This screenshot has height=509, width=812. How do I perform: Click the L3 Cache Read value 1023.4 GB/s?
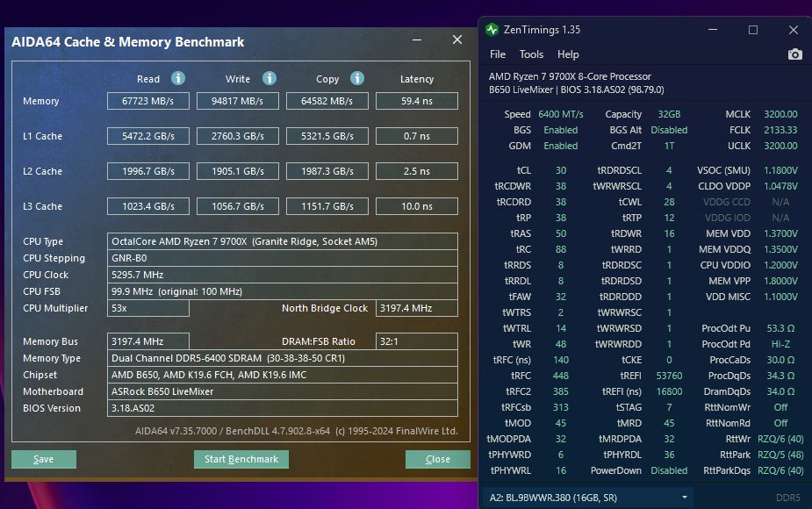coord(148,206)
